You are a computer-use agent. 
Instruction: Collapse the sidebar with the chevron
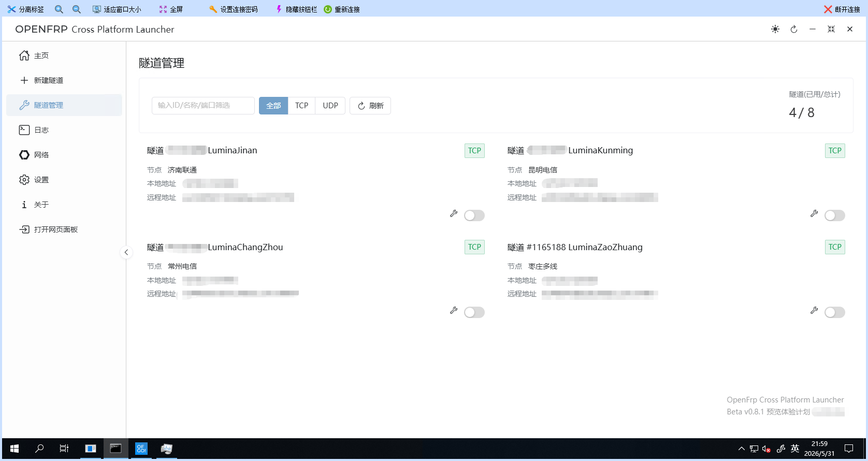click(126, 252)
